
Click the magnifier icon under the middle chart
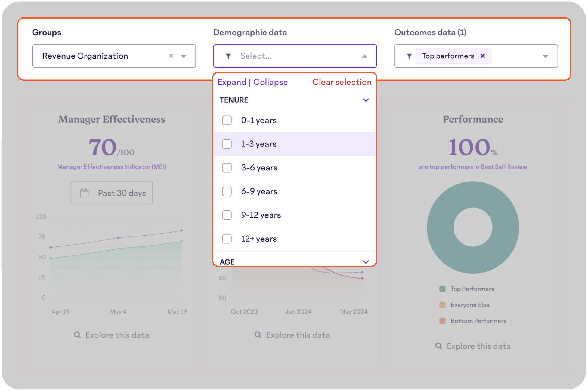258,335
